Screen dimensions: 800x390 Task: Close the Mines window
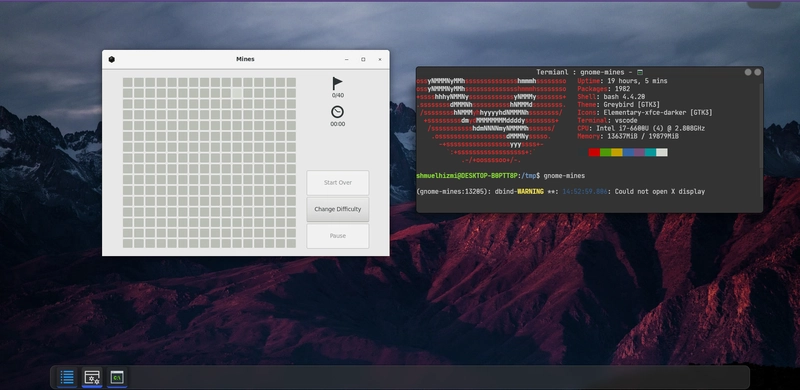pos(380,60)
